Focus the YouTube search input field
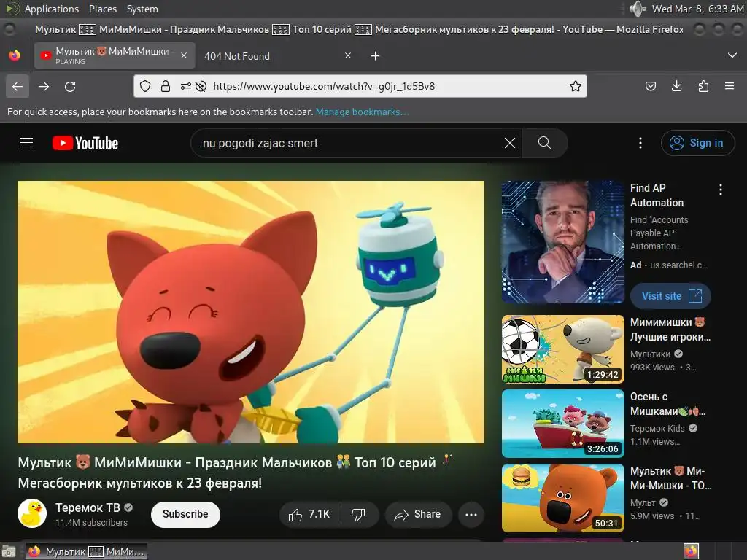Viewport: 747px width, 560px height. click(350, 143)
